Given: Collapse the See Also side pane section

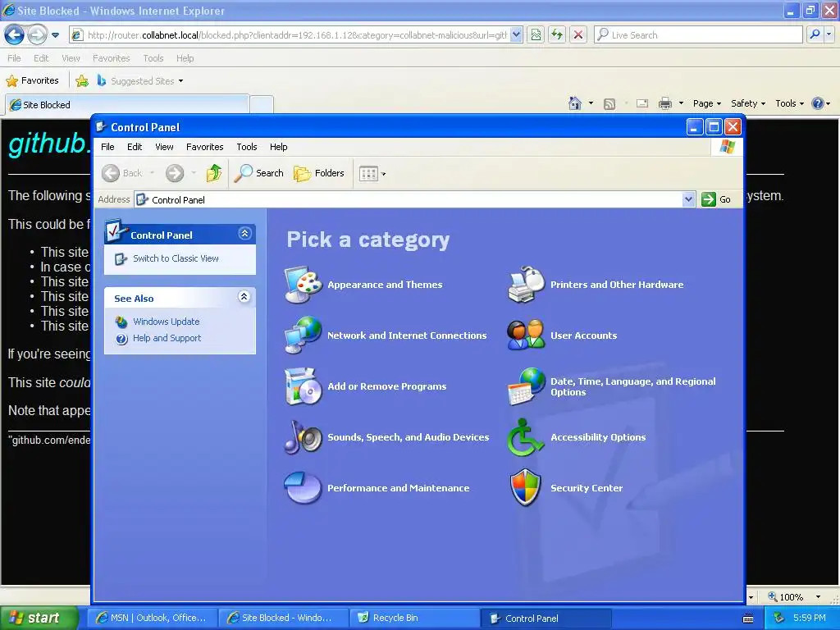Looking at the screenshot, I should click(244, 297).
